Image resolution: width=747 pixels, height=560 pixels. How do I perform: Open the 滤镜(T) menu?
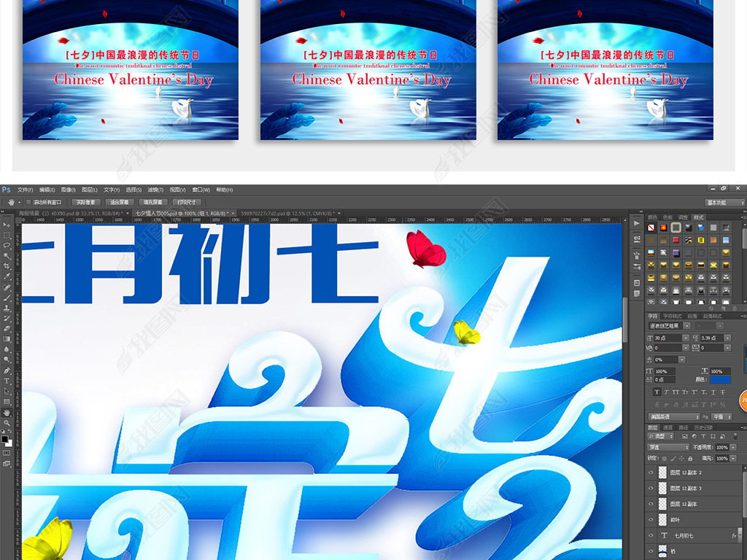155,190
